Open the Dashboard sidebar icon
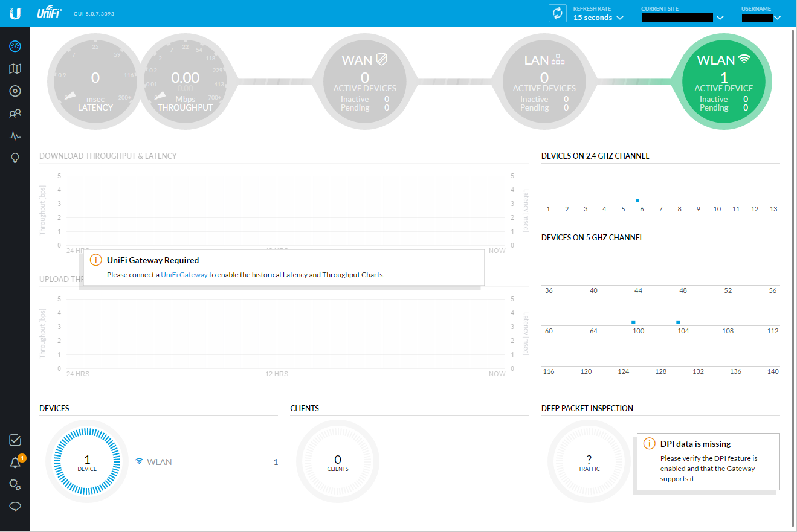The image size is (797, 532). click(x=15, y=46)
